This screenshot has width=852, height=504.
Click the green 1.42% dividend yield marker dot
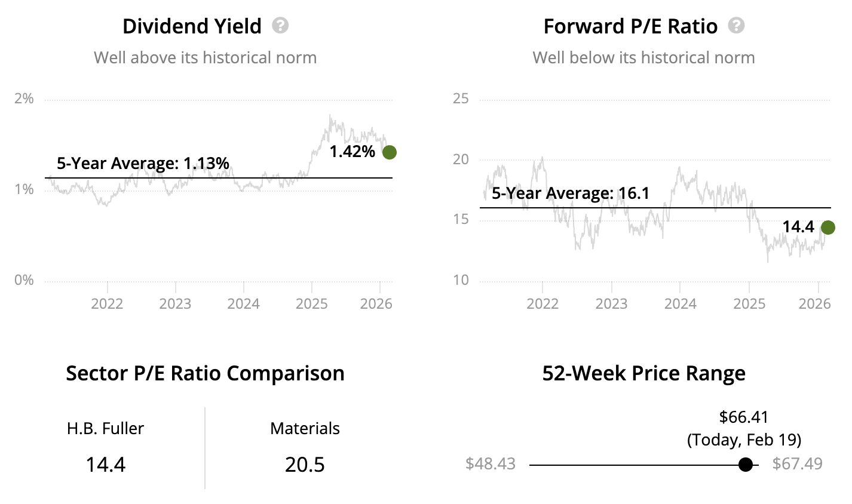point(389,152)
